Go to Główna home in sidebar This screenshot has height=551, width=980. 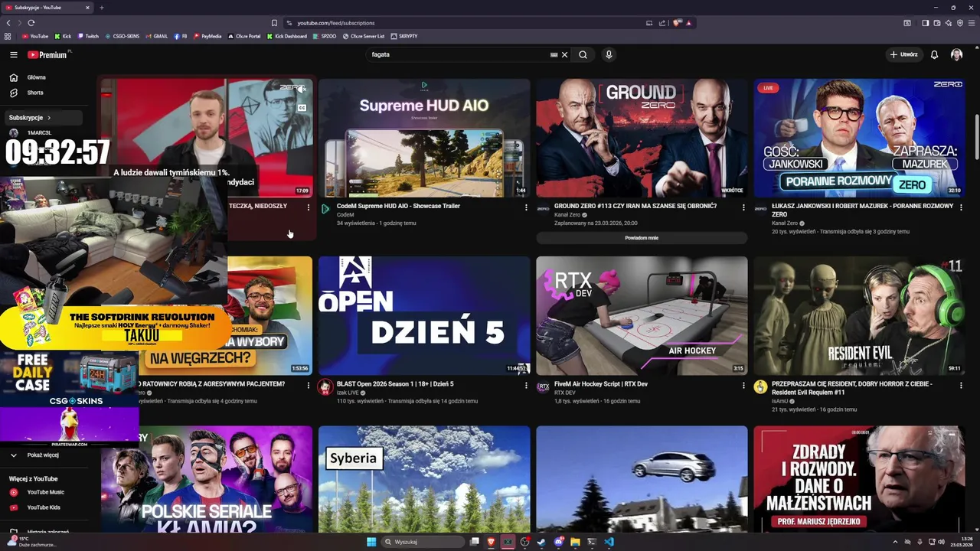[44, 77]
